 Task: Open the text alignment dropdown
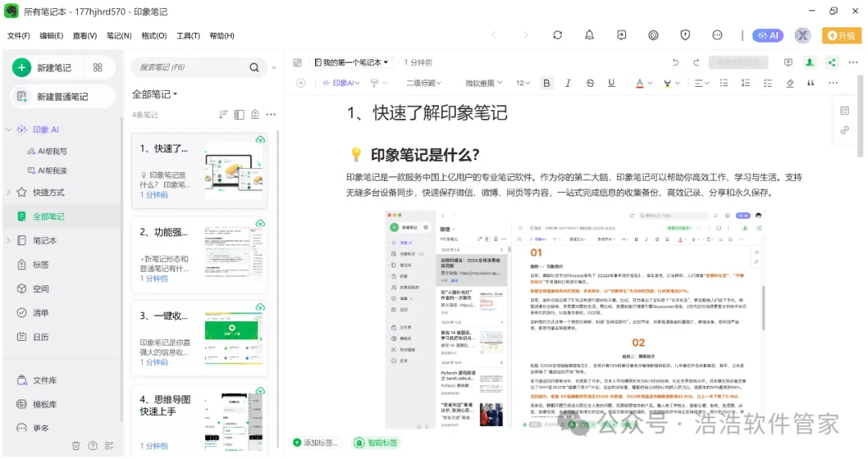point(702,83)
